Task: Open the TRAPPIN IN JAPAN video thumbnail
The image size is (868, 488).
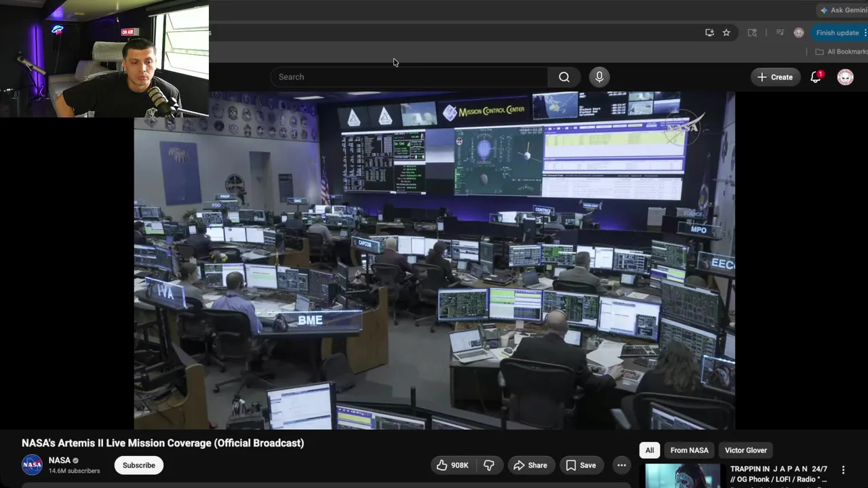Action: coord(683,476)
